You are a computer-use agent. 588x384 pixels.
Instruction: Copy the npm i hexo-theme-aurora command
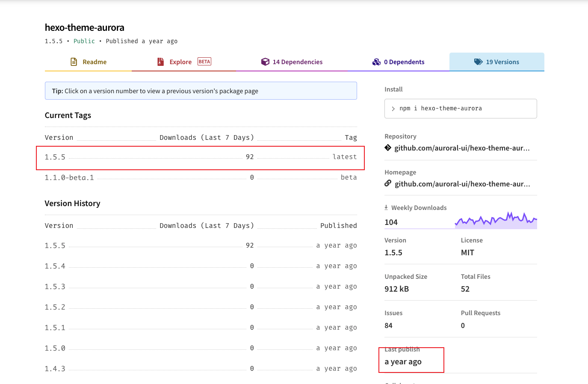[461, 109]
